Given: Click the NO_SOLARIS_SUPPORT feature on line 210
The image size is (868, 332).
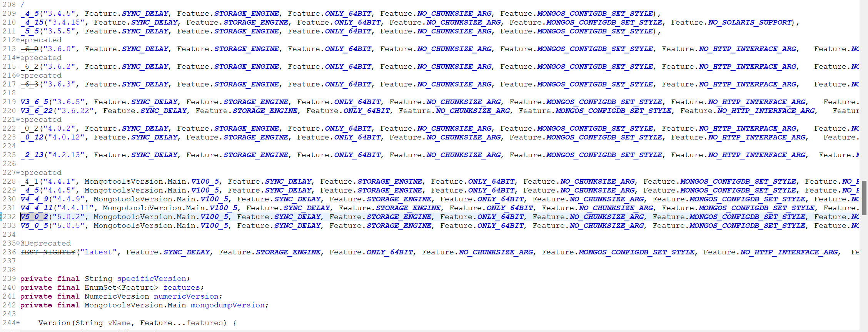Looking at the screenshot, I should (750, 22).
